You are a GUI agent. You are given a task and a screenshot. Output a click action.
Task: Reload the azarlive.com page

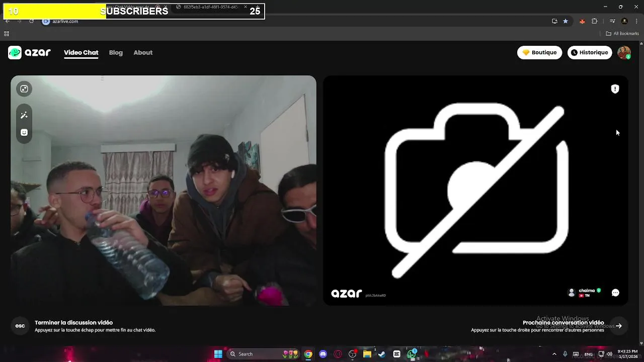click(x=31, y=21)
